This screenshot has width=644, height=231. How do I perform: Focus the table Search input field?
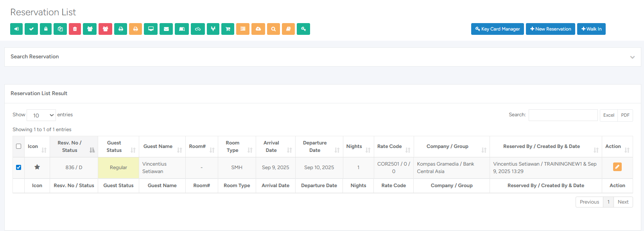coord(563,115)
